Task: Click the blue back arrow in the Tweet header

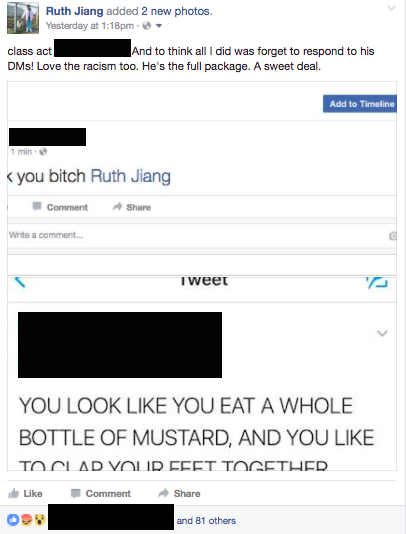Action: [x=20, y=282]
